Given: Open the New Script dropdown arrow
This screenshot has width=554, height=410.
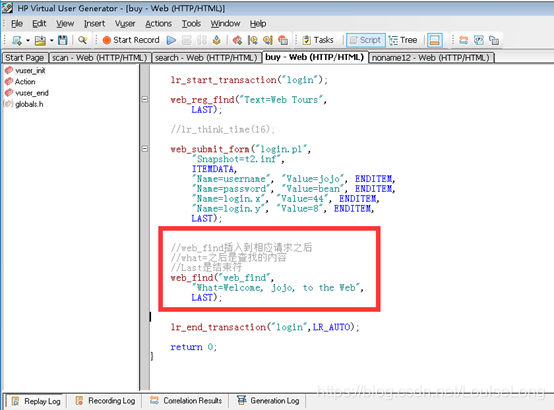Looking at the screenshot, I should coord(28,40).
